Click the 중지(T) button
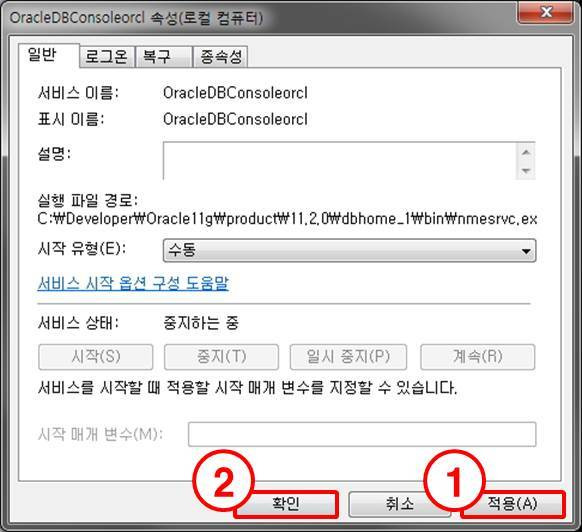This screenshot has height=532, width=582. 221,357
